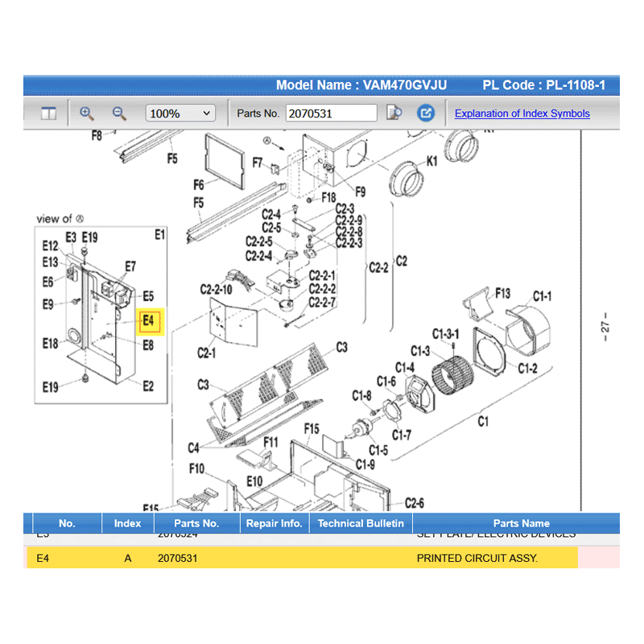Open Explanation of Index Symbols link
Viewport: 644px width, 644px height.
tap(522, 114)
